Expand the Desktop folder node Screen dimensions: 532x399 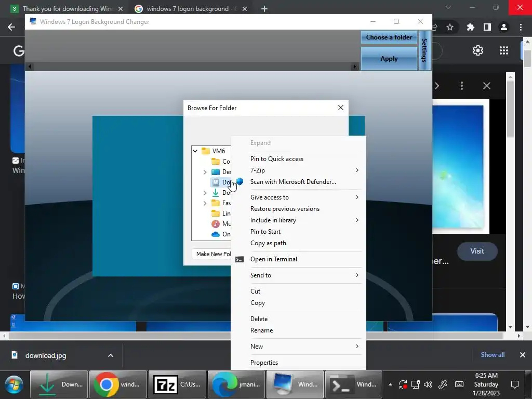[x=205, y=172]
